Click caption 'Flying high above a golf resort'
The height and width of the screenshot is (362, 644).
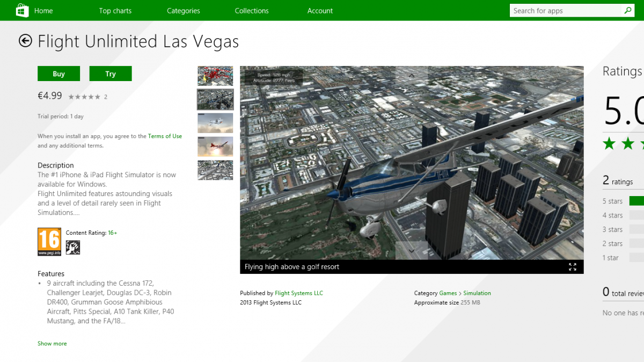point(292,267)
